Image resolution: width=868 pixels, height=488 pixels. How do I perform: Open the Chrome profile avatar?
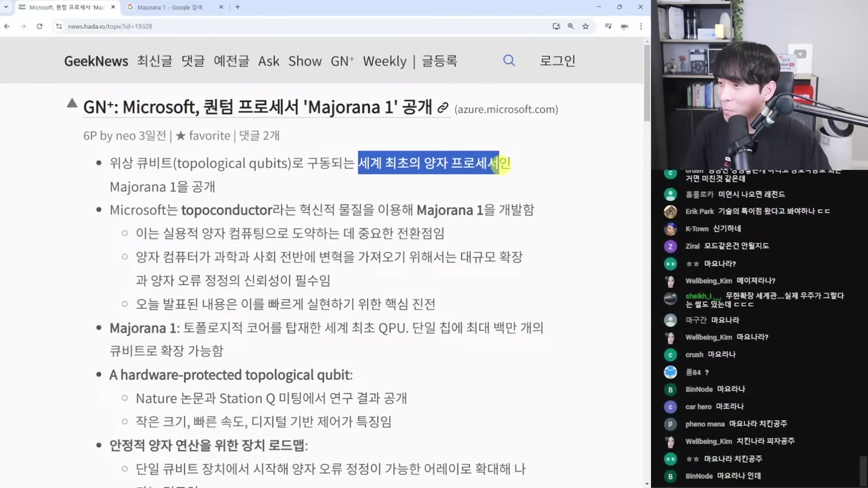[625, 26]
